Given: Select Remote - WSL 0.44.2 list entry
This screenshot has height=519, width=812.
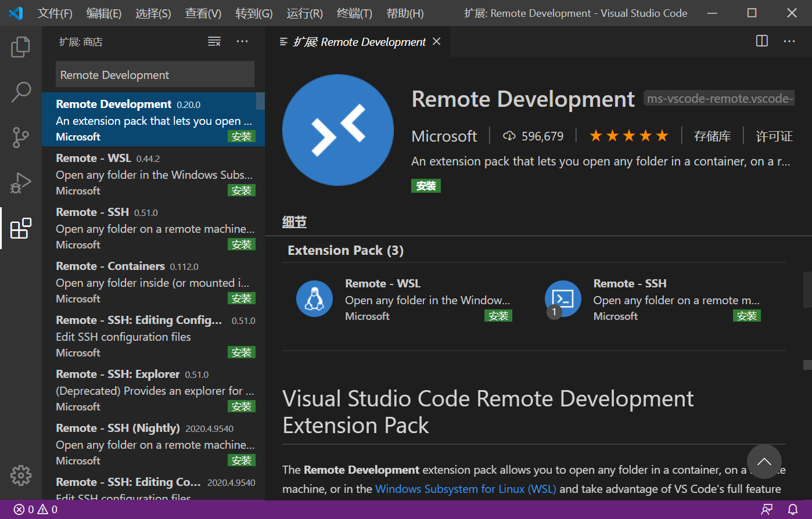Looking at the screenshot, I should 153,174.
